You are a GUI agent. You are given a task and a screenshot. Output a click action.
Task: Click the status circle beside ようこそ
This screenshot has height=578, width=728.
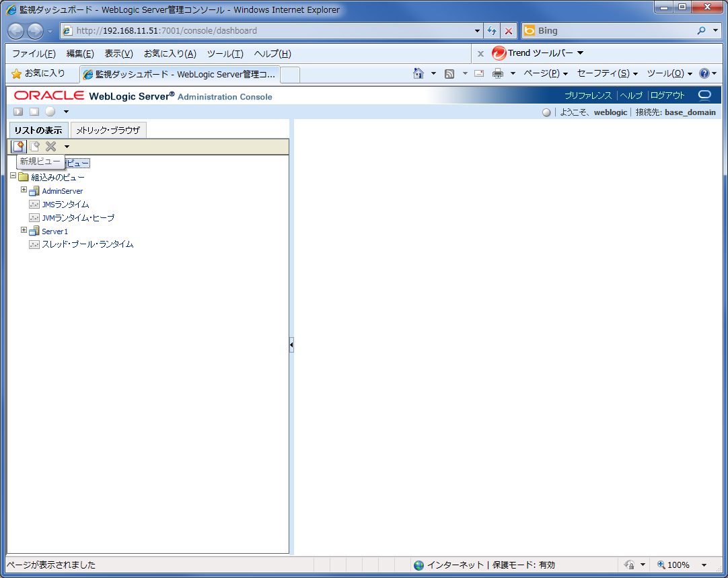pyautogui.click(x=546, y=112)
